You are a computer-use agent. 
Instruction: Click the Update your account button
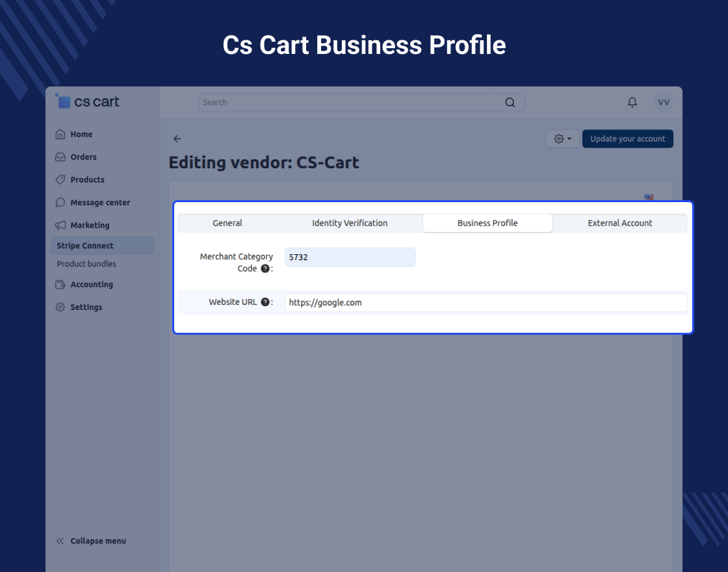[x=628, y=139]
